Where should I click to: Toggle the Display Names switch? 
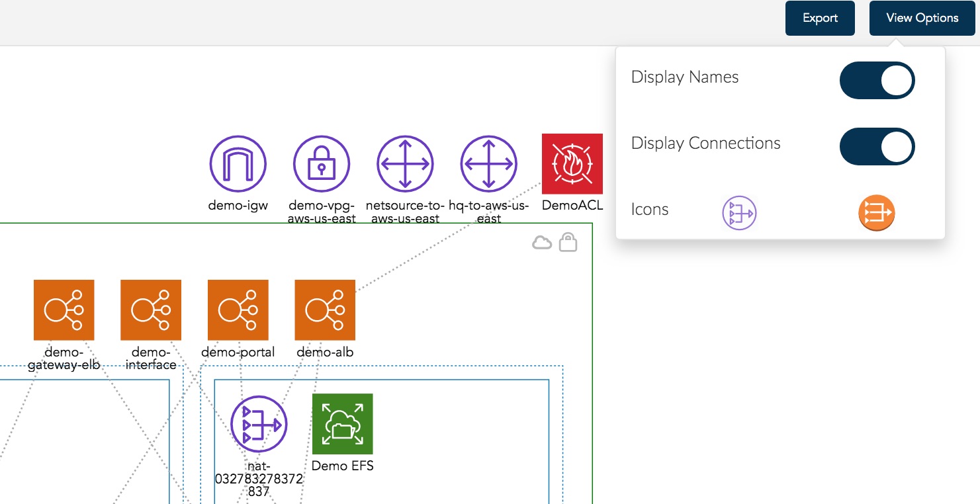pos(877,81)
